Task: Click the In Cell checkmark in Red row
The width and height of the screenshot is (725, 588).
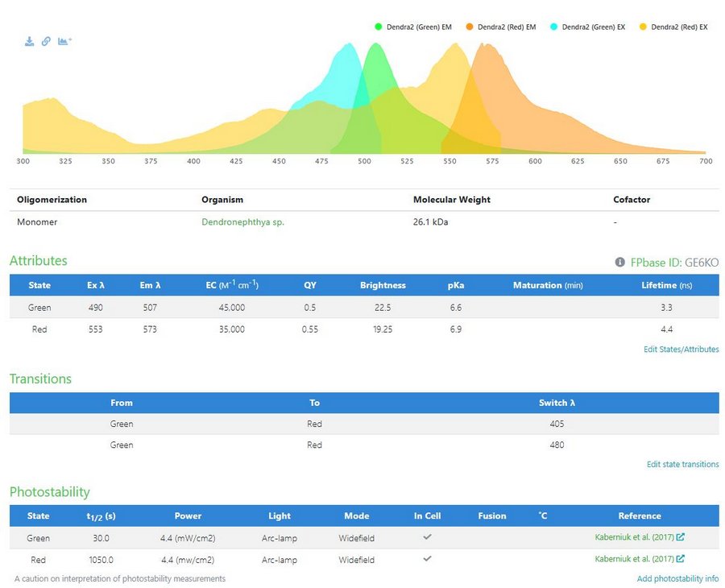Action: click(428, 559)
